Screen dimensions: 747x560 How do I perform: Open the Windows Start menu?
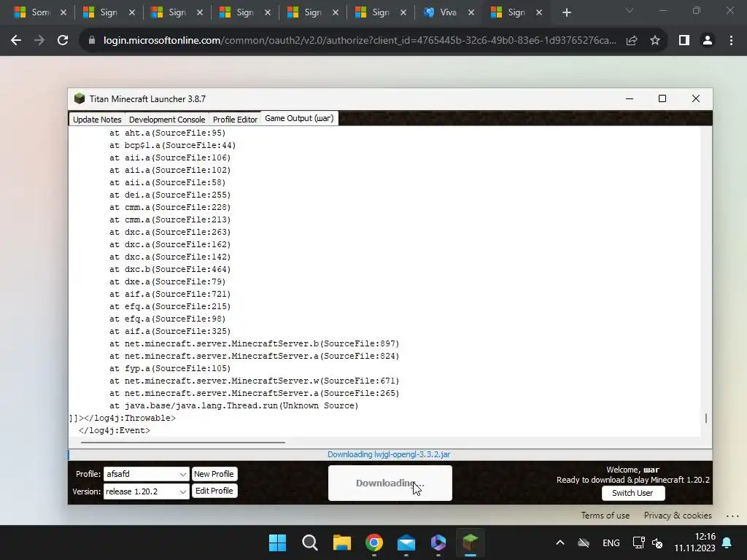point(277,542)
